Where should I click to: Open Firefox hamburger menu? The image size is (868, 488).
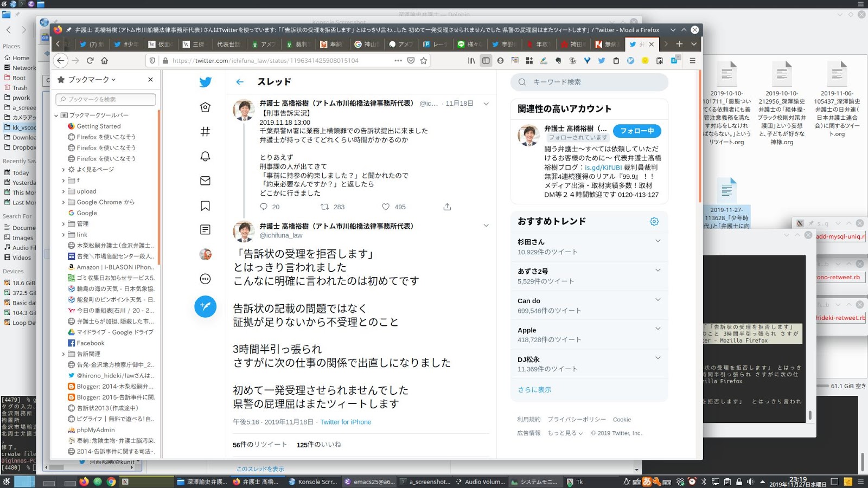point(692,61)
